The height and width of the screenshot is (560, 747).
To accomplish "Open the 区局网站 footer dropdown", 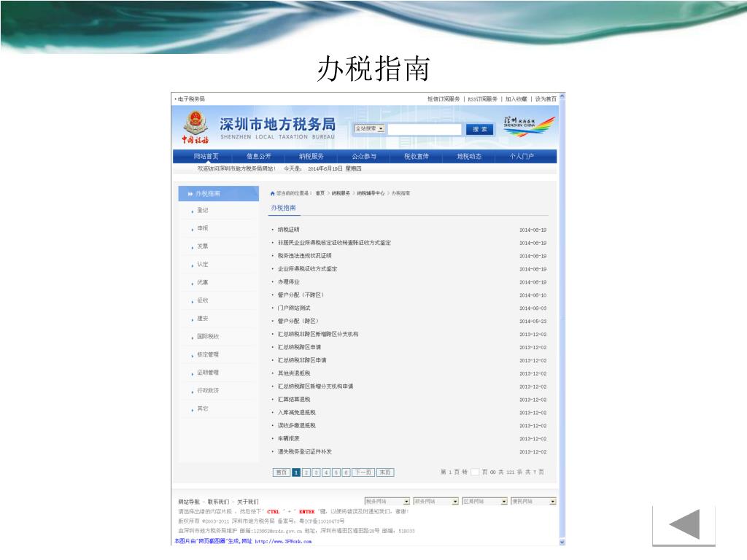I will click(485, 502).
